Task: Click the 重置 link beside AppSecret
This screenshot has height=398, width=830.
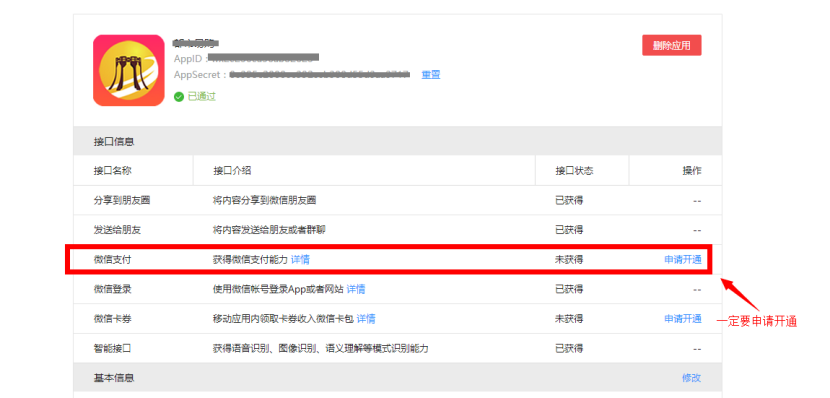Action: coord(430,75)
